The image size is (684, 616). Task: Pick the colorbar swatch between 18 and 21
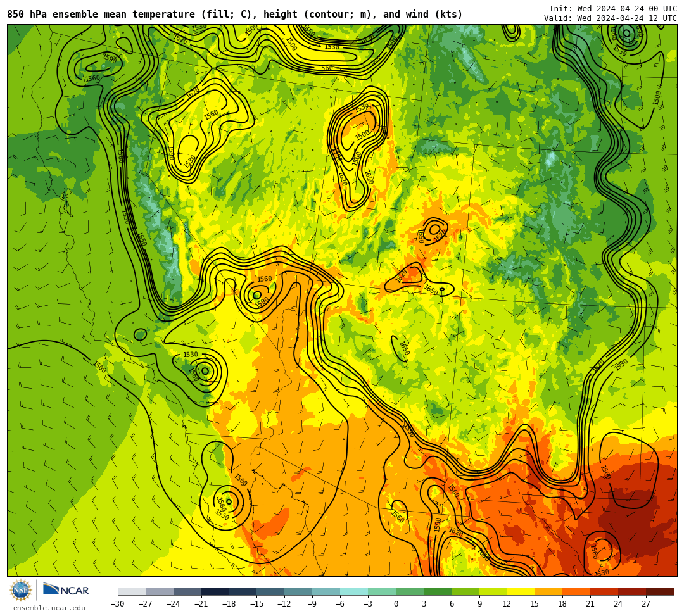[577, 591]
